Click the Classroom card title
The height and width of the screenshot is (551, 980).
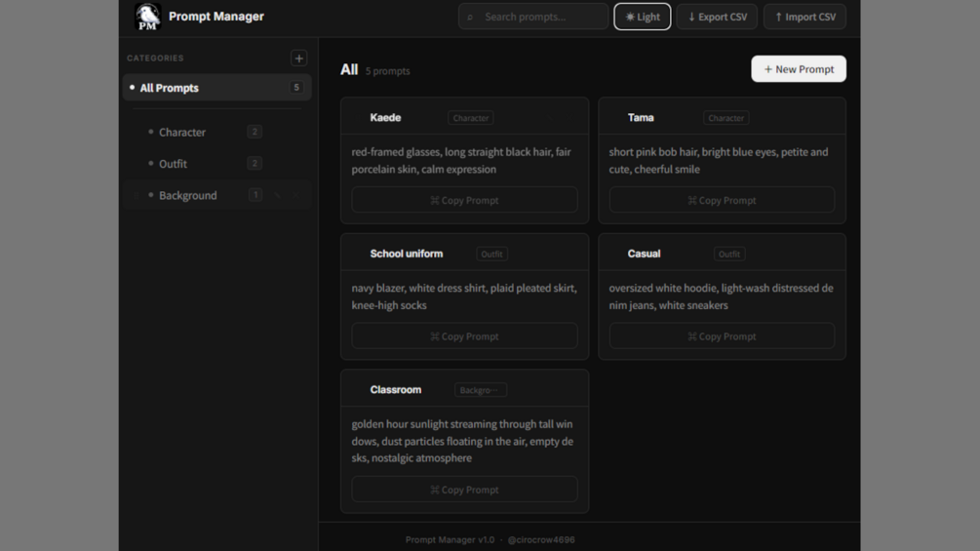pyautogui.click(x=396, y=390)
